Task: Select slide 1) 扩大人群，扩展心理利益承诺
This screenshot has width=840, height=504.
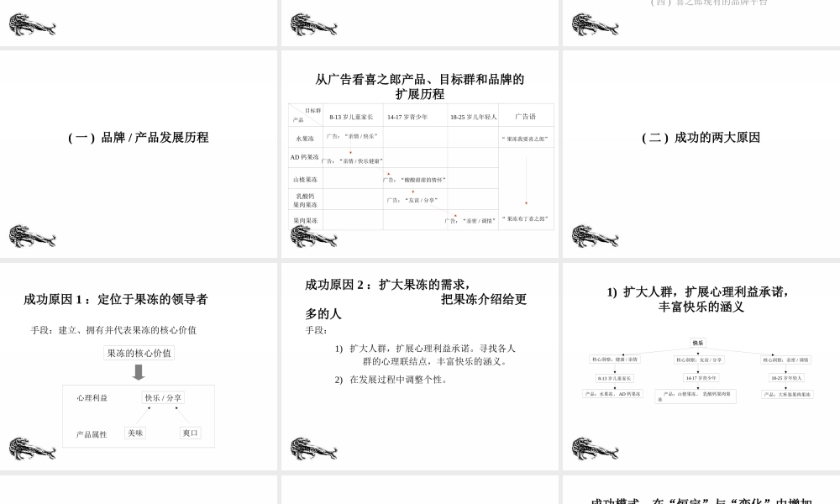Action: click(x=701, y=366)
